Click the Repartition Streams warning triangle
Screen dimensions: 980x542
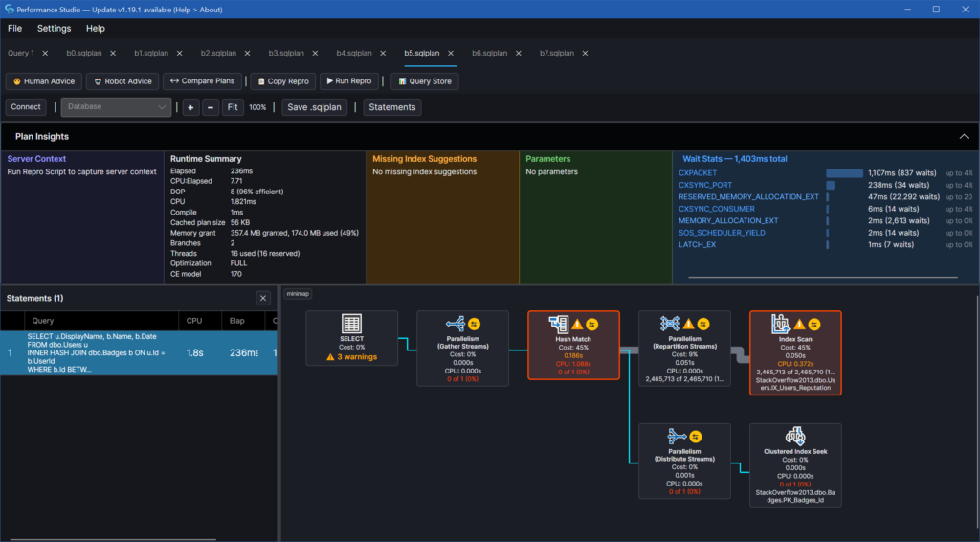click(688, 324)
